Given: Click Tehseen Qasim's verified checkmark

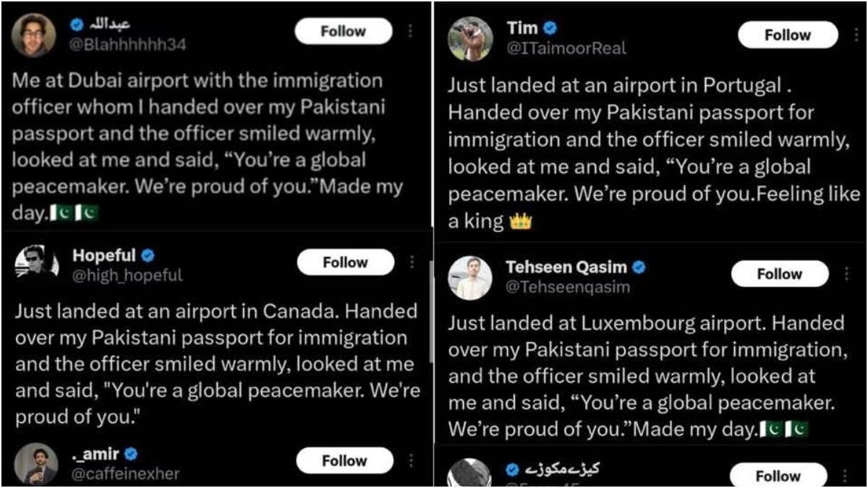Looking at the screenshot, I should coord(639,267).
